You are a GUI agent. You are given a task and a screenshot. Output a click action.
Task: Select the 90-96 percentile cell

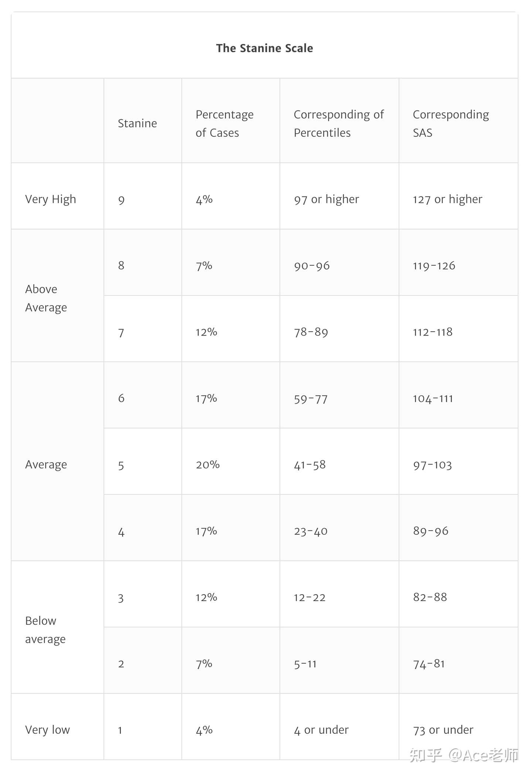312,266
